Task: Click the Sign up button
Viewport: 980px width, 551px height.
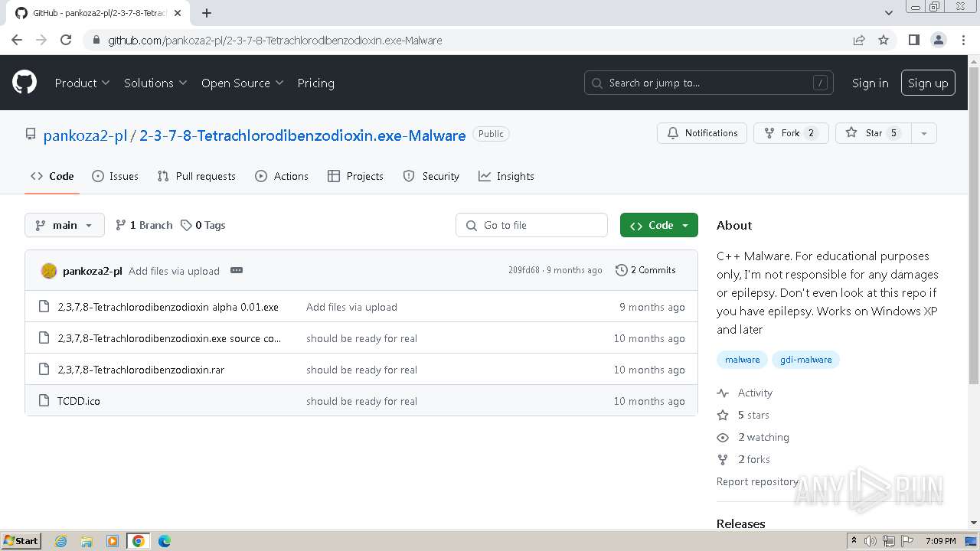Action: click(x=928, y=83)
